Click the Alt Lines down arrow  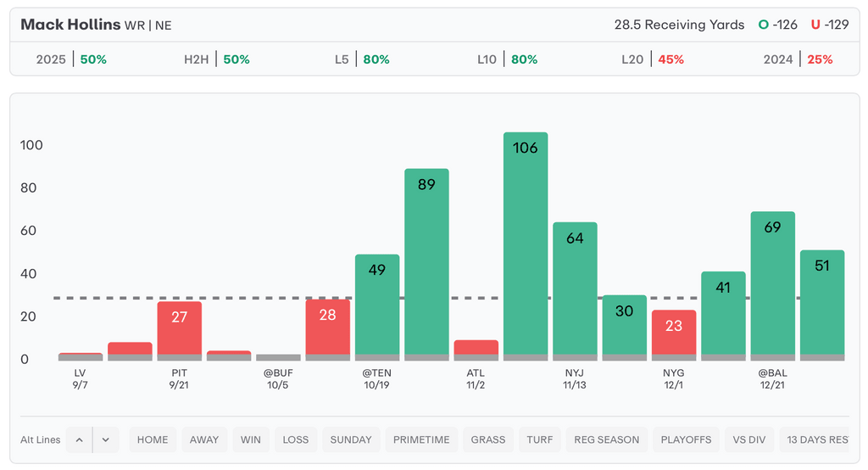106,439
